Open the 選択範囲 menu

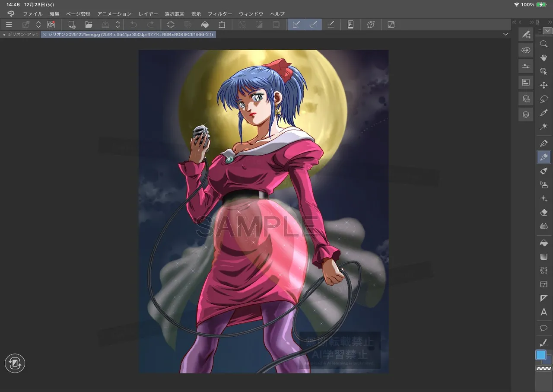(175, 14)
